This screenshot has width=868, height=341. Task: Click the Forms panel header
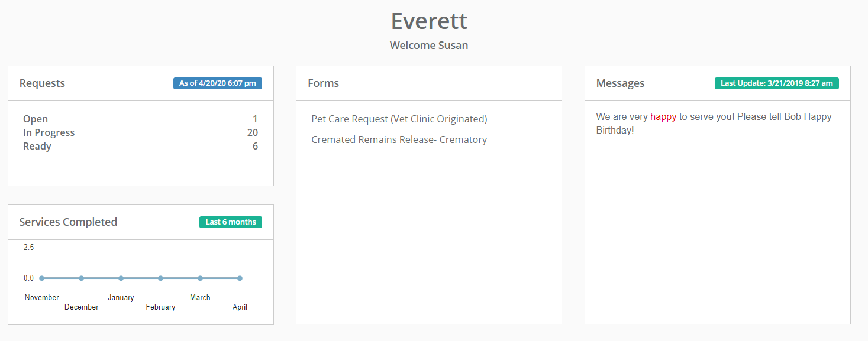pyautogui.click(x=323, y=83)
